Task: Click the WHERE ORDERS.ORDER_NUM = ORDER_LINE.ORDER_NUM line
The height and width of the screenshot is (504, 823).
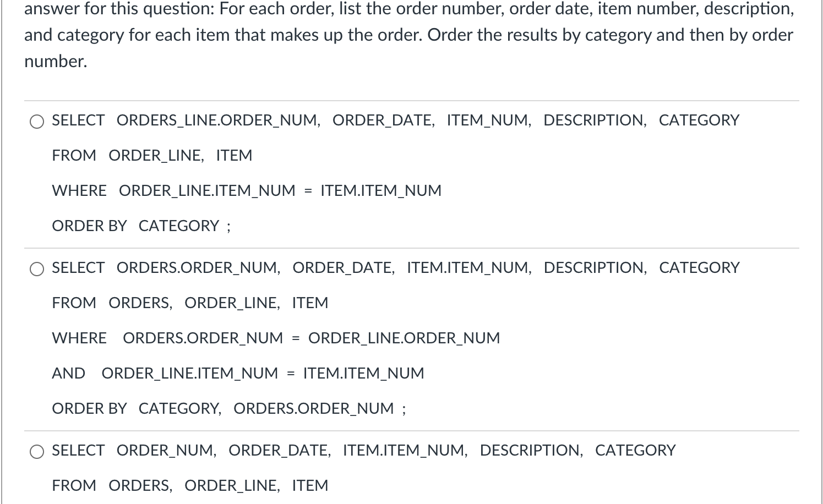Action: (x=275, y=338)
